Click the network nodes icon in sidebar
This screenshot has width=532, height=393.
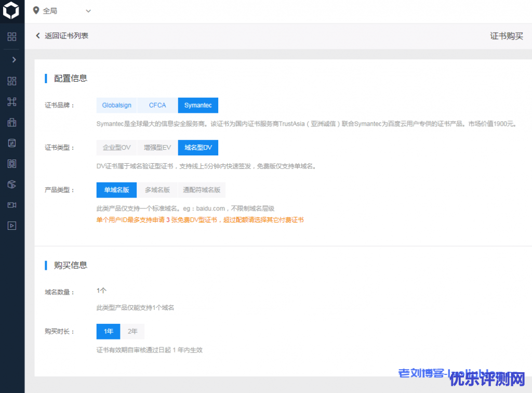[12, 102]
